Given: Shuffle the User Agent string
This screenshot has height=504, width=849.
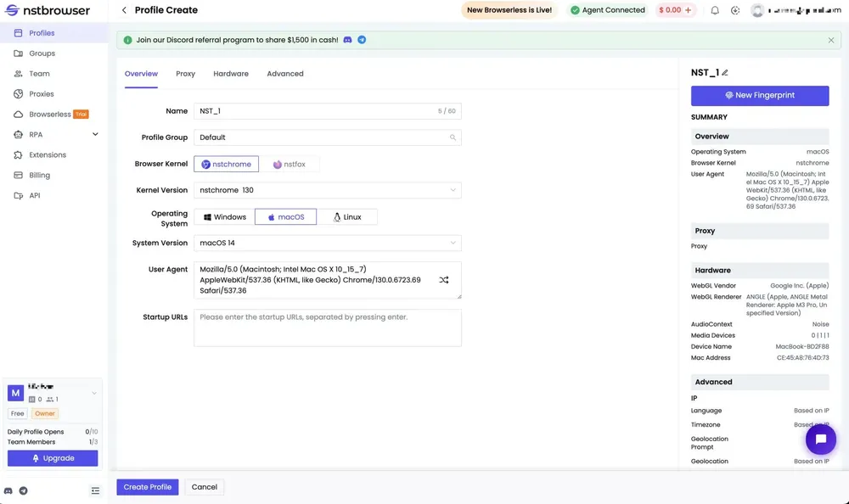Looking at the screenshot, I should [x=444, y=280].
